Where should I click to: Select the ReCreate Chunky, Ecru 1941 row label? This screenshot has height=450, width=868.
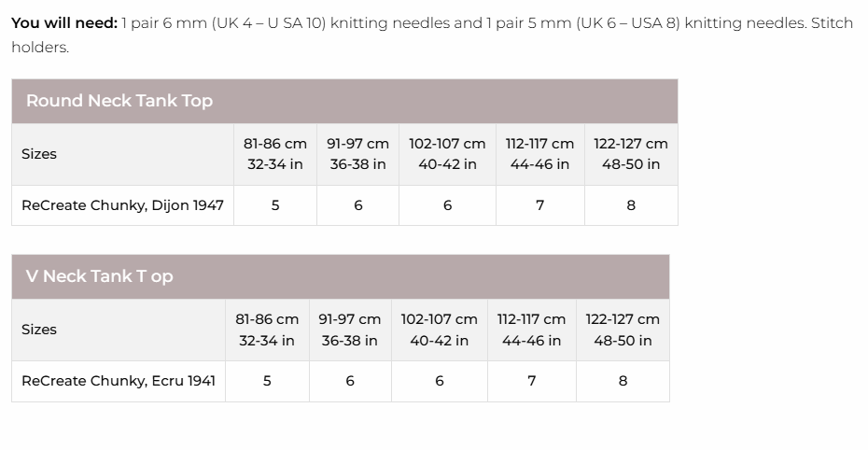tap(119, 381)
